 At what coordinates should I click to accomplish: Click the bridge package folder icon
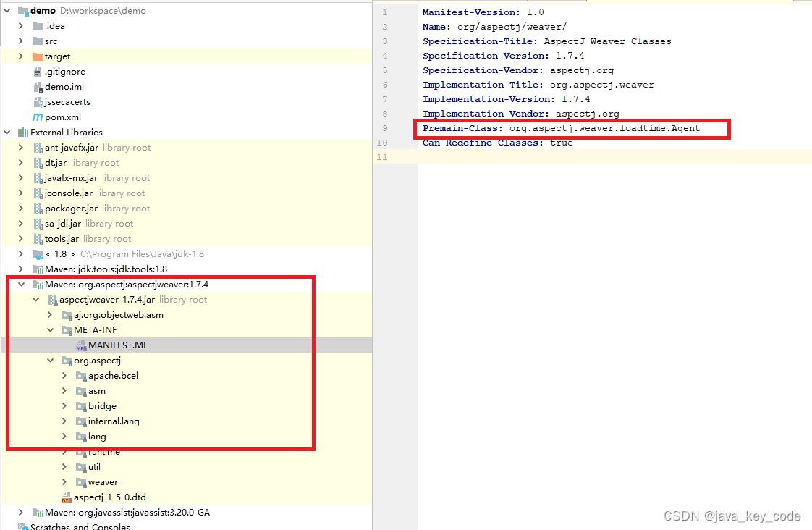coord(81,405)
